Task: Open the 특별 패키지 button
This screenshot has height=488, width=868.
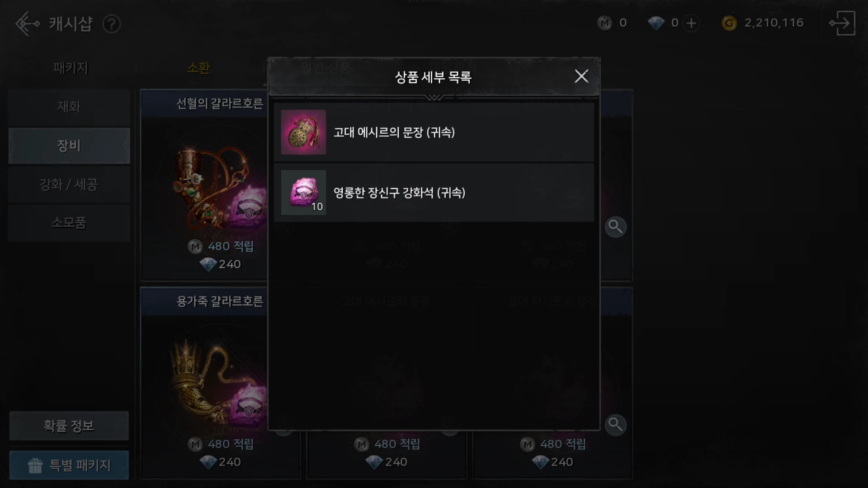Action: (x=69, y=465)
